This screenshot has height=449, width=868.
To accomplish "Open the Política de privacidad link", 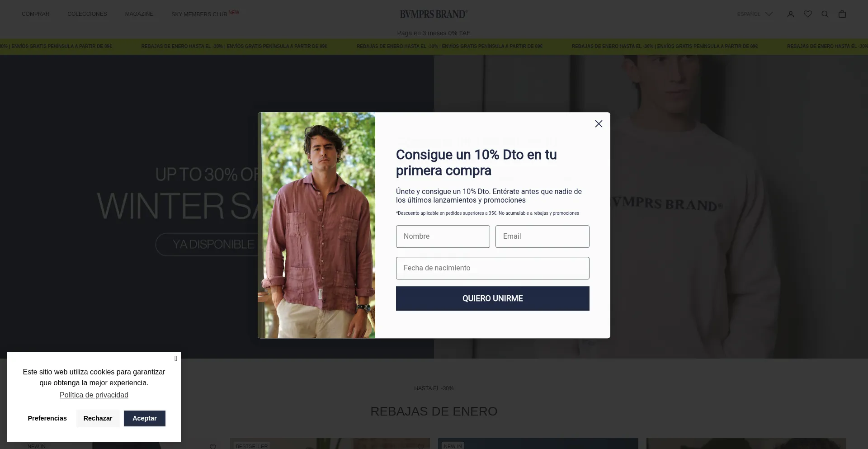I will (94, 395).
